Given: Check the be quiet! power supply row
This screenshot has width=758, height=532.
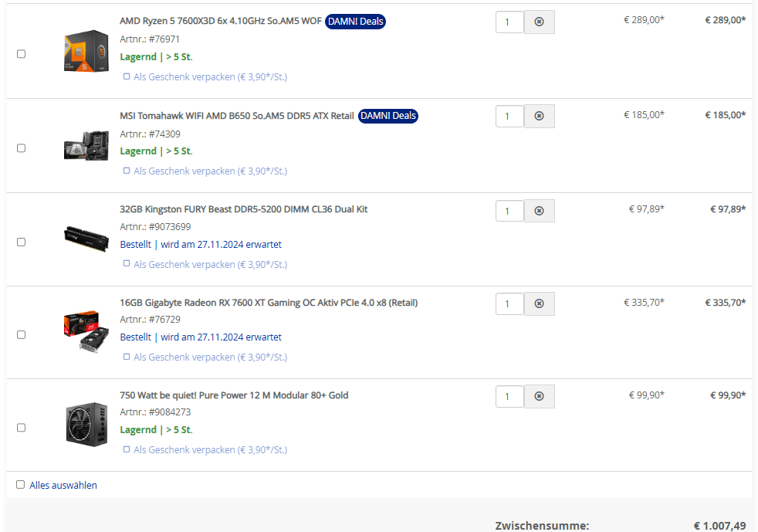Looking at the screenshot, I should click(22, 428).
